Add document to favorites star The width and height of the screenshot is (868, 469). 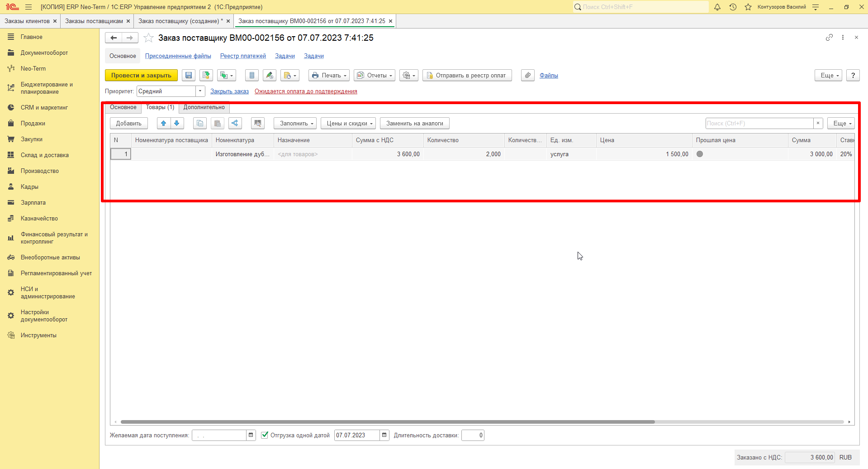[x=148, y=38]
